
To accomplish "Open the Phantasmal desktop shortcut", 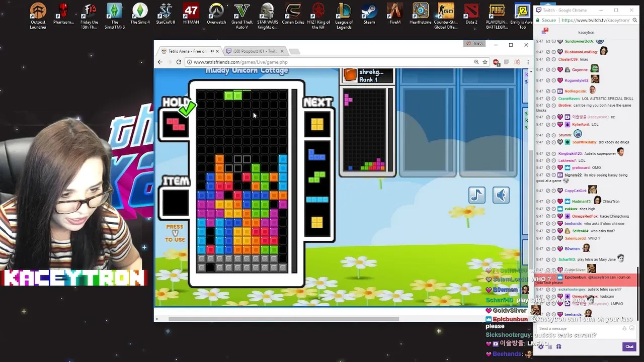I will pos(63,14).
